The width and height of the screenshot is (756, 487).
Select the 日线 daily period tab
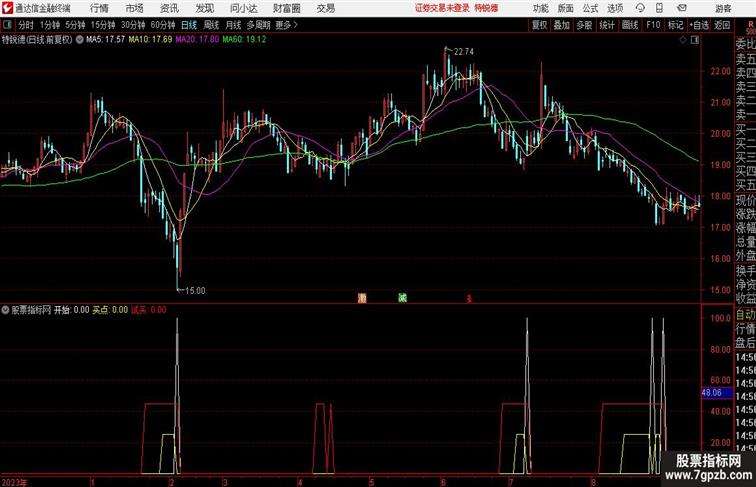pos(189,25)
